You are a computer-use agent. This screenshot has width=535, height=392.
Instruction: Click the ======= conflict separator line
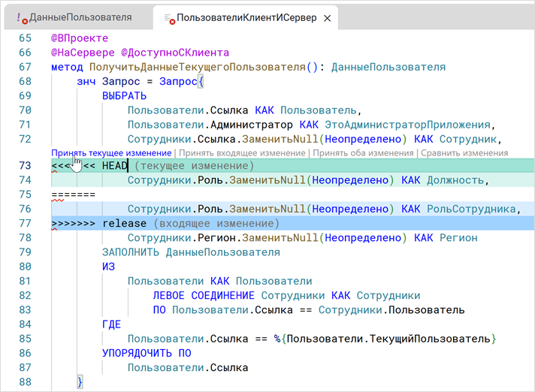tap(74, 194)
